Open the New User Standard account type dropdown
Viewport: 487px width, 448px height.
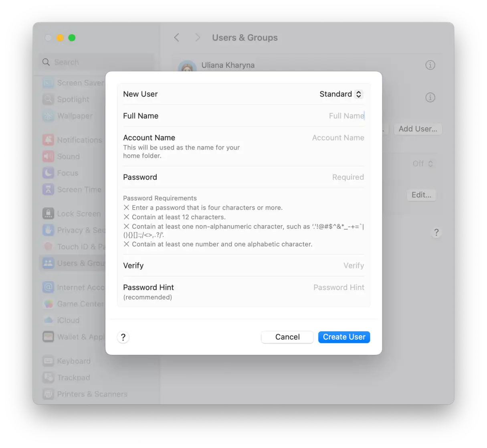[341, 94]
